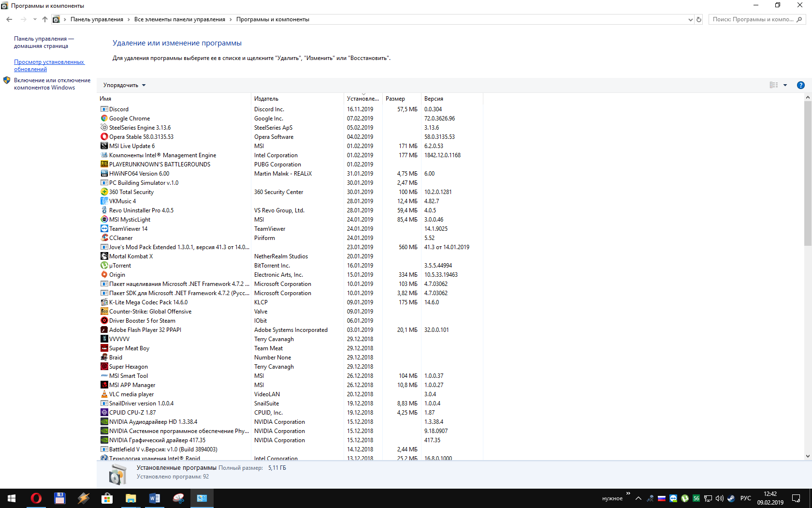Click the Origin program icon
Screen dimensions: 812x508
coord(104,275)
